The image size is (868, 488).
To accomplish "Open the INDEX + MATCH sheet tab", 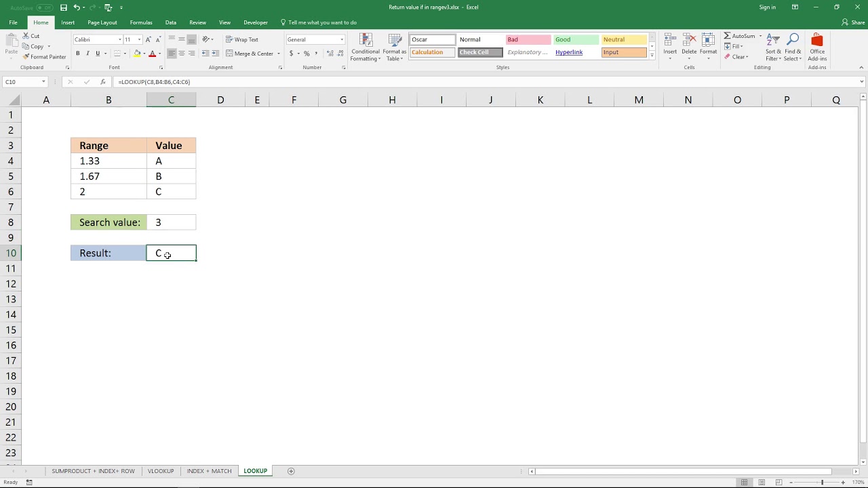I will click(209, 471).
